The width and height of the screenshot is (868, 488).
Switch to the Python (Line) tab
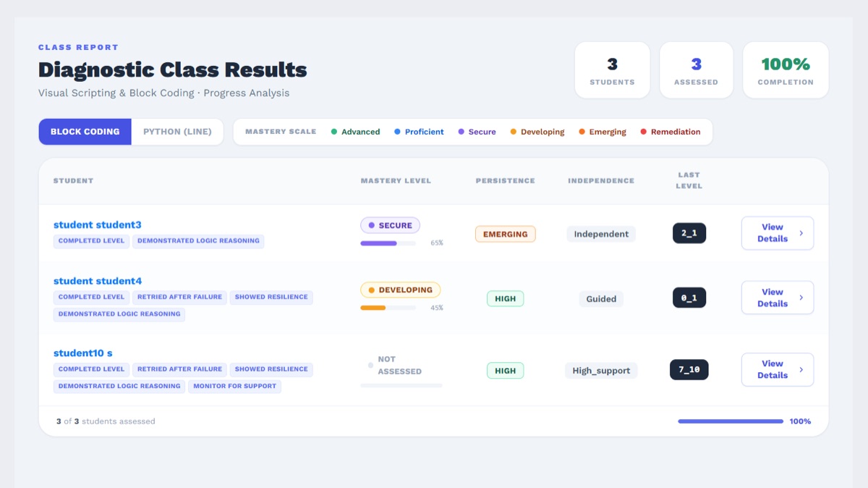click(177, 132)
